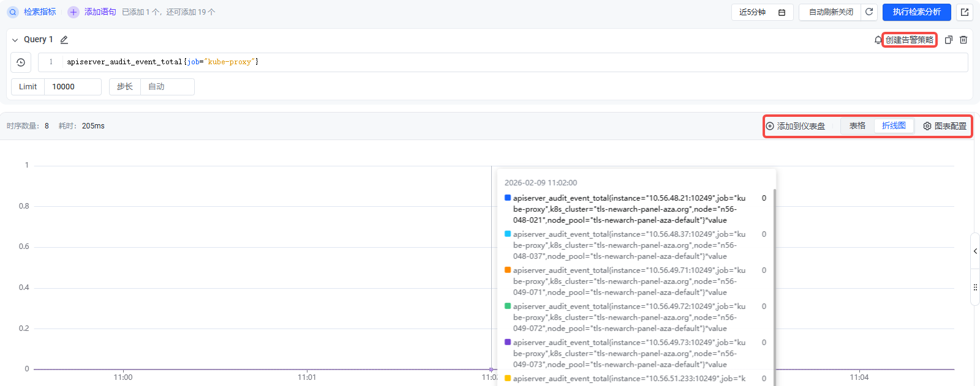Open query history clock icon
The width and height of the screenshot is (980, 386).
(x=21, y=62)
